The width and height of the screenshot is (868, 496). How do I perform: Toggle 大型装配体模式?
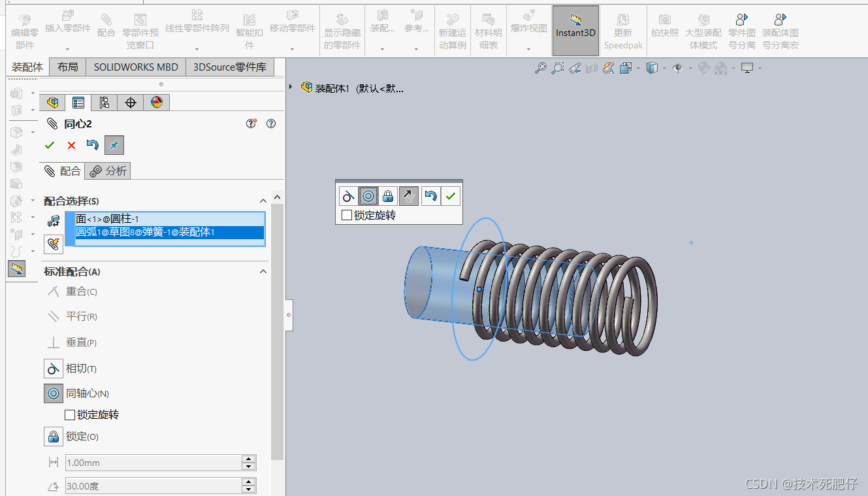click(x=703, y=31)
